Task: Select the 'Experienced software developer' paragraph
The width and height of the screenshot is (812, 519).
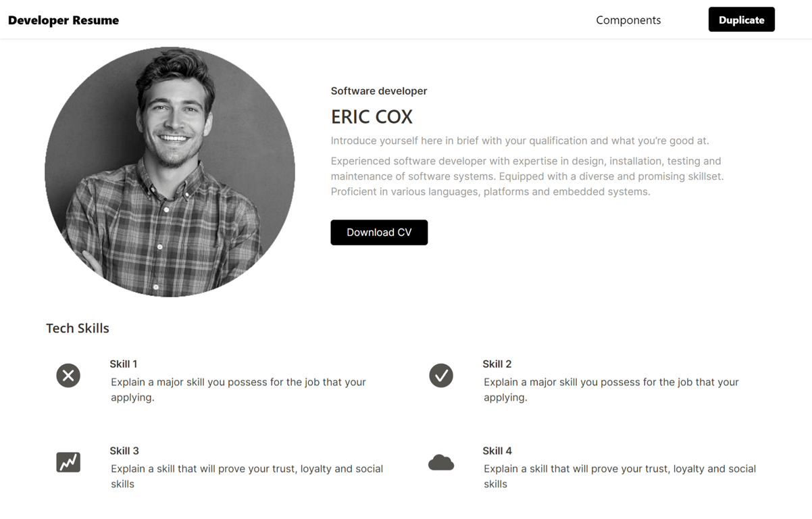Action: click(527, 176)
